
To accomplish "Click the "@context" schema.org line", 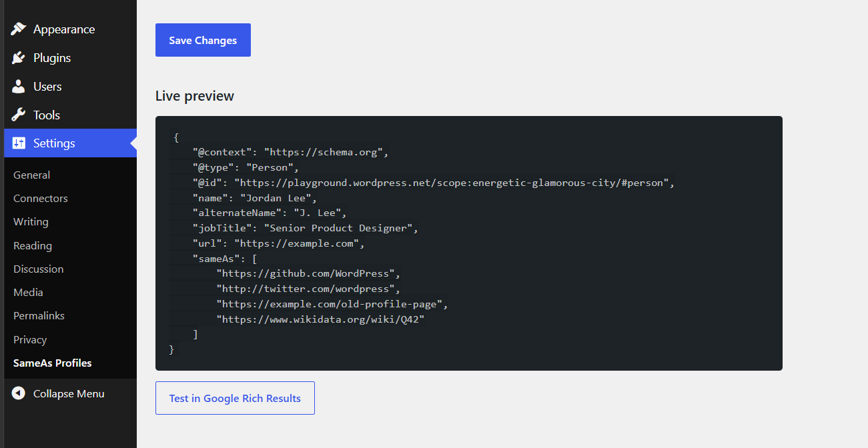I will point(290,152).
